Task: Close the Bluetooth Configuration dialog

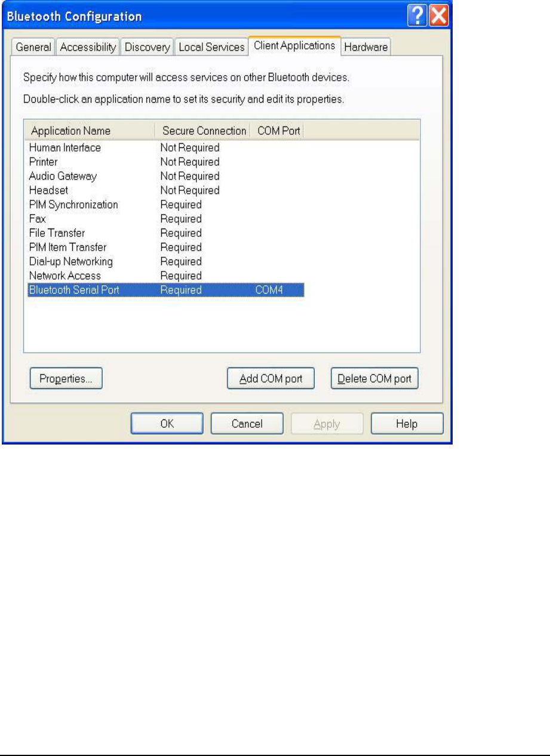Action: pos(438,16)
